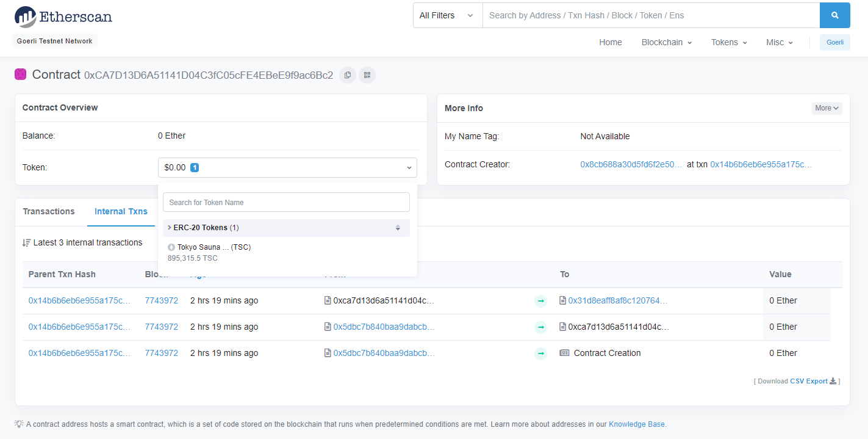Click the green arrow in the first row
868x439 pixels.
[x=540, y=301]
